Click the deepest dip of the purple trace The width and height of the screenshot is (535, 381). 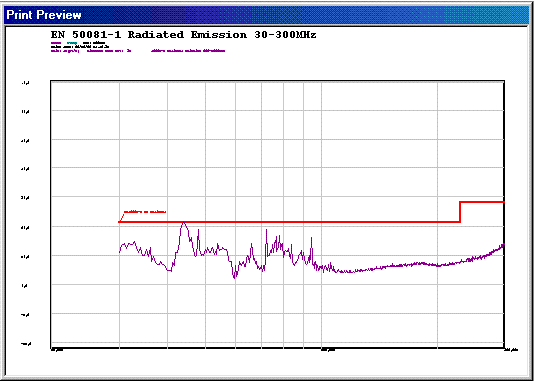coord(234,276)
